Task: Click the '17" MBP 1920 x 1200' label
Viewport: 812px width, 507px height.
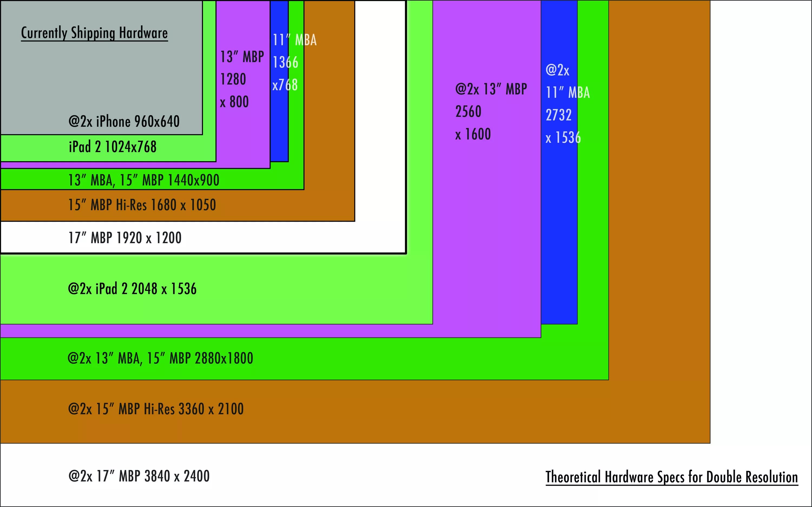Action: [x=125, y=238]
